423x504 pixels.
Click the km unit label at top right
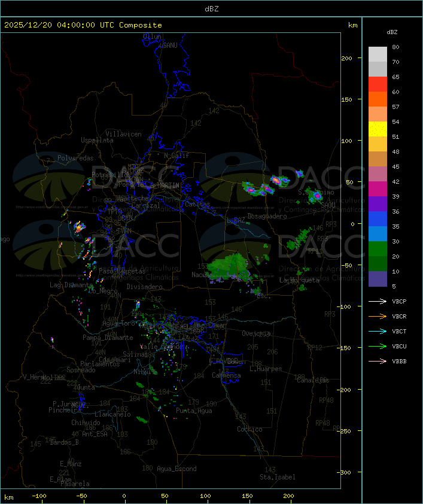[x=352, y=25]
